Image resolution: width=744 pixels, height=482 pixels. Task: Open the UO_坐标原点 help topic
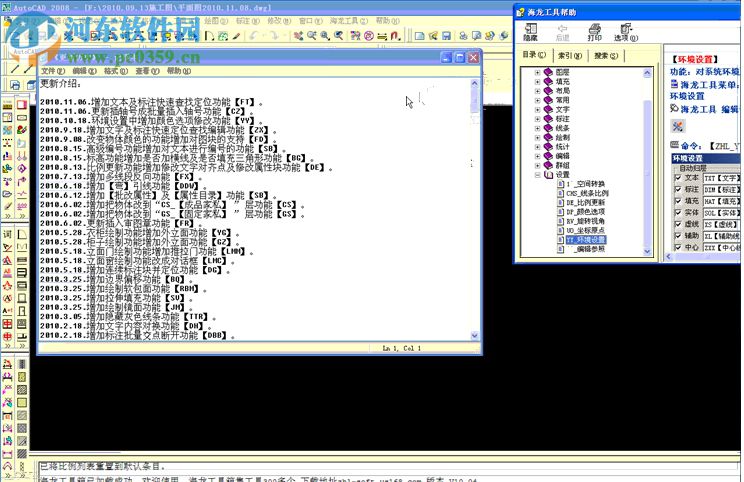[586, 231]
